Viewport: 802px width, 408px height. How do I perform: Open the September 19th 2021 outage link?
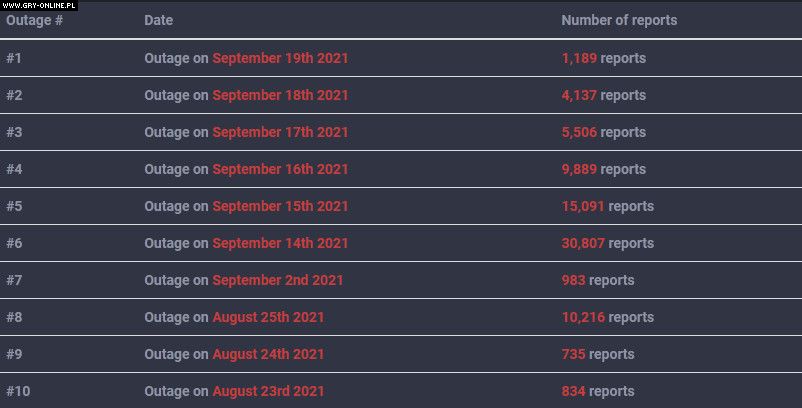280,58
